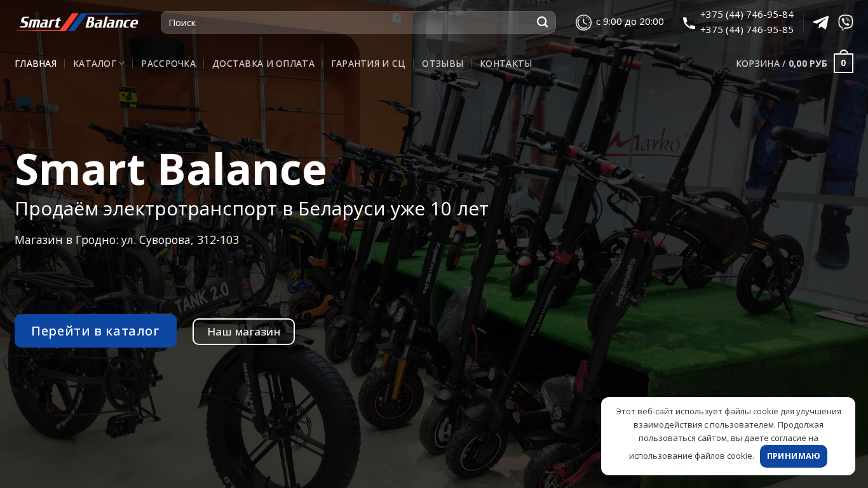Image resolution: width=868 pixels, height=488 pixels.
Task: Open the Главная menu item
Action: (36, 64)
